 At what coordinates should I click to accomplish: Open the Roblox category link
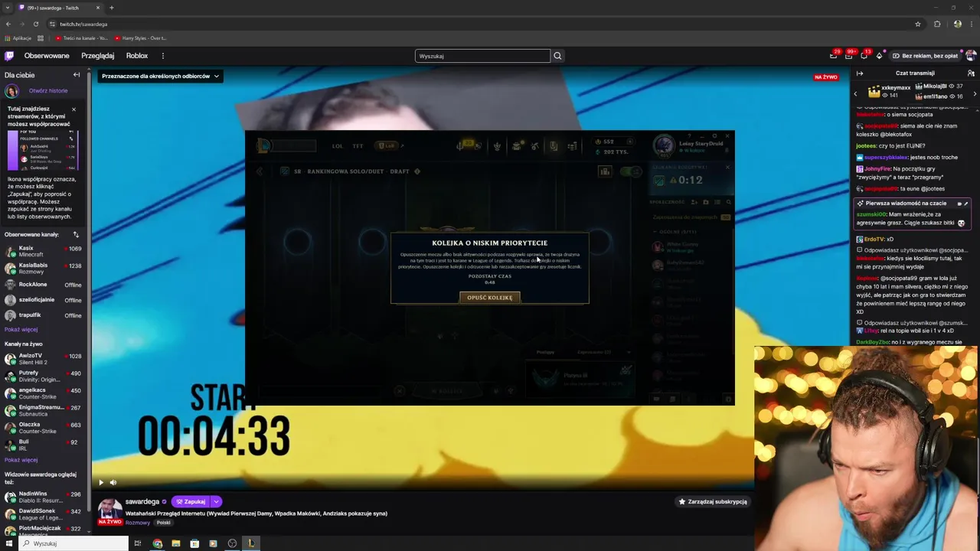click(x=137, y=56)
